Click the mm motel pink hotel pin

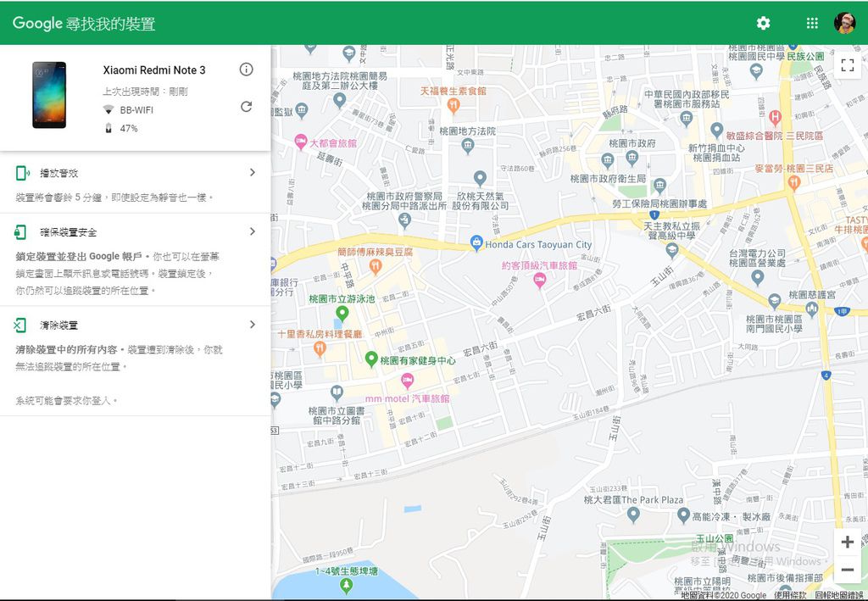tap(408, 381)
